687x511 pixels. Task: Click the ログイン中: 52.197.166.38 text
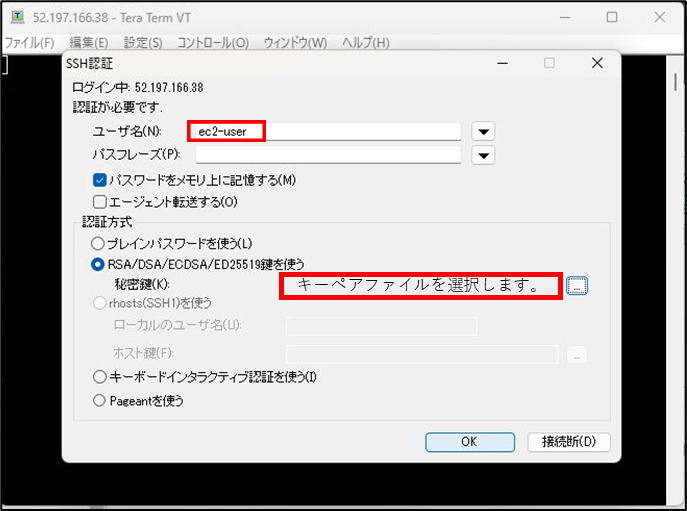(138, 87)
